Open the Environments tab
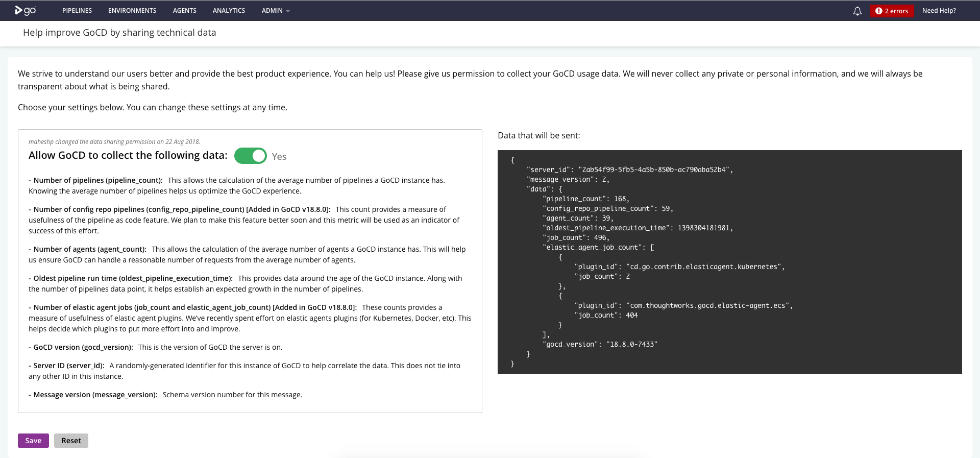This screenshot has width=980, height=458. click(132, 11)
